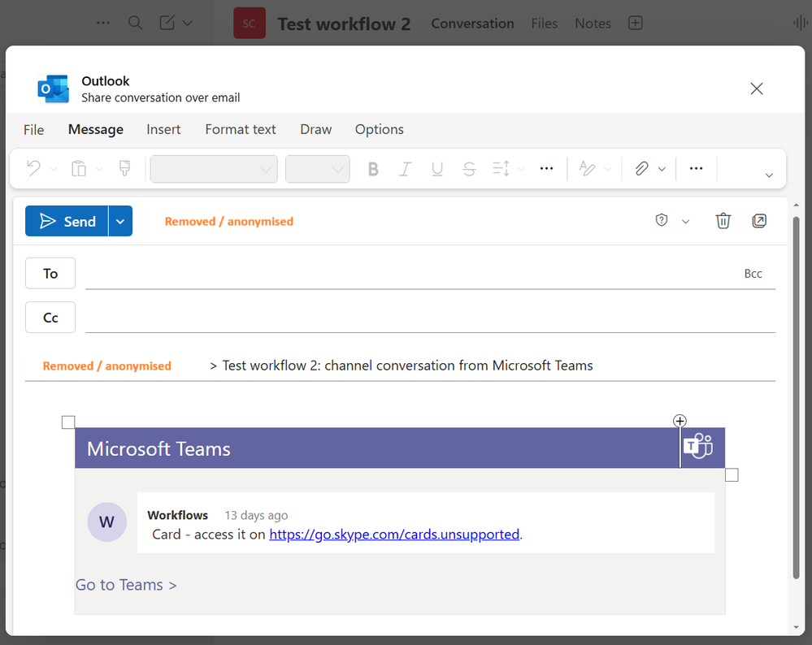Open the font name combo box

(x=214, y=169)
